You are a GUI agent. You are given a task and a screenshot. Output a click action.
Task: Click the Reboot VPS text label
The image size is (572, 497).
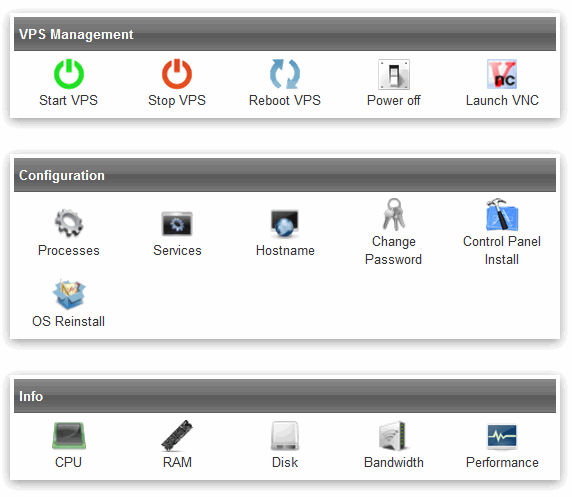pyautogui.click(x=285, y=100)
